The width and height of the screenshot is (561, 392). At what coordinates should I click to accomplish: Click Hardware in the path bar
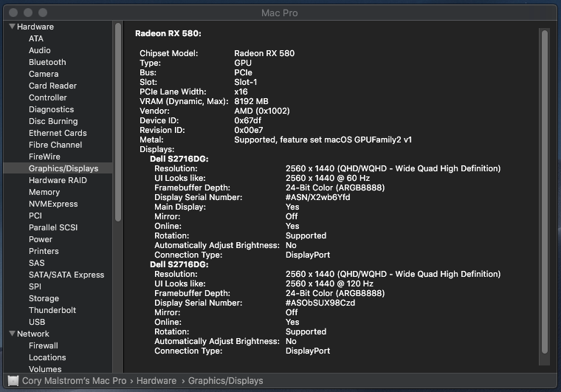156,380
